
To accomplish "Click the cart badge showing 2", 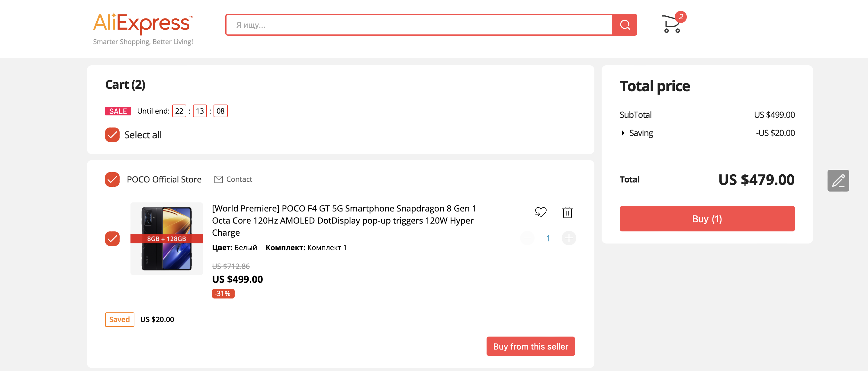I will pos(681,17).
